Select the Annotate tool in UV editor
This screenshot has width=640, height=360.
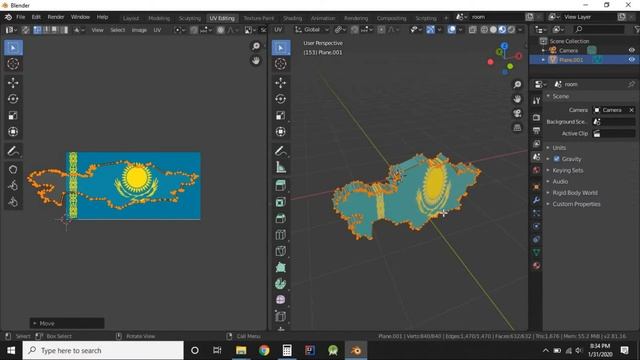[x=13, y=151]
